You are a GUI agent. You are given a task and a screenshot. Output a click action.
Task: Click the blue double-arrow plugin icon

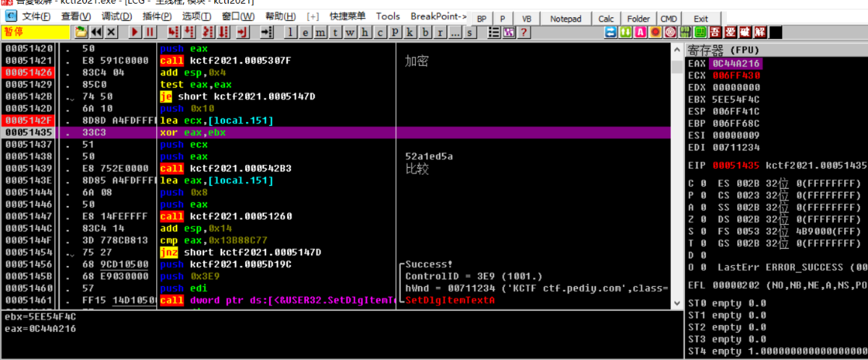pyautogui.click(x=611, y=32)
